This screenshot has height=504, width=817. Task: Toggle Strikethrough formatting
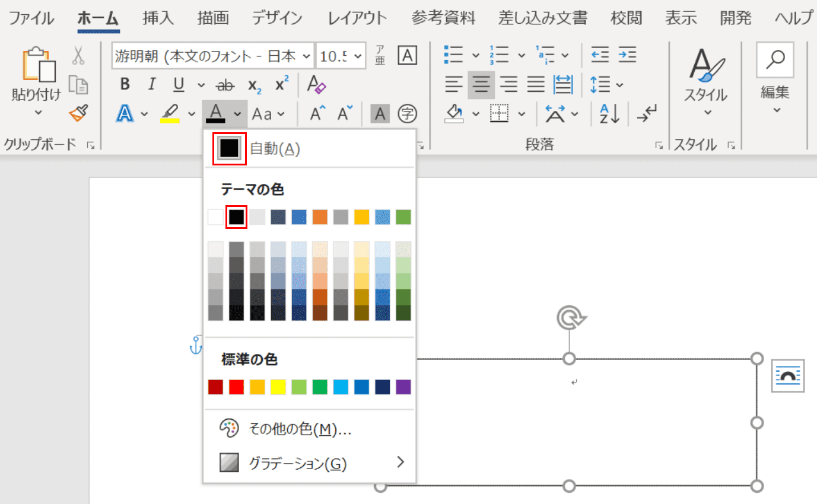(x=225, y=85)
